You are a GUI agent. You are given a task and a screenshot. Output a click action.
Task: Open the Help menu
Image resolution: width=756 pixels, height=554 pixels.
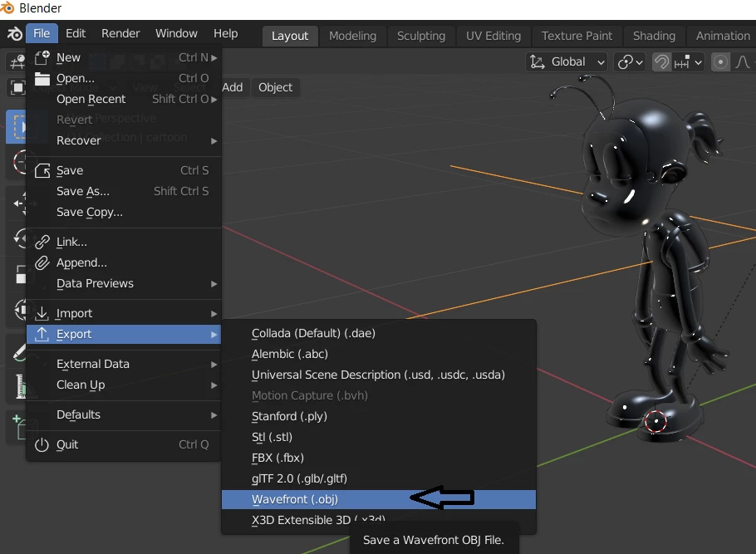pos(226,33)
